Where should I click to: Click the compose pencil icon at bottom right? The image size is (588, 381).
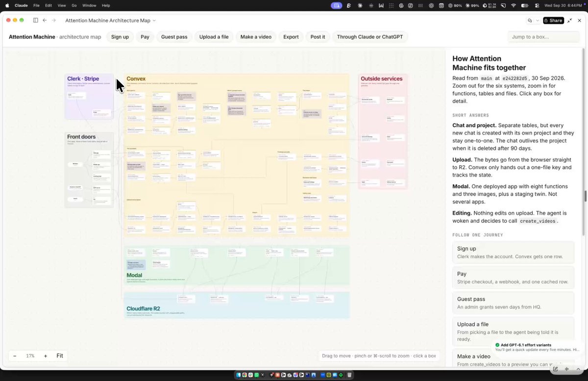[555, 369]
